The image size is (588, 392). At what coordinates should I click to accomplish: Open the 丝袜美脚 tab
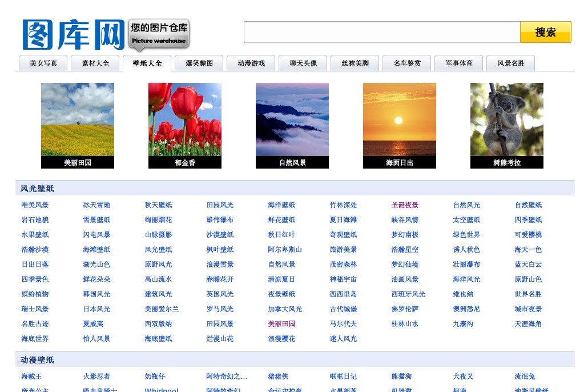(355, 63)
